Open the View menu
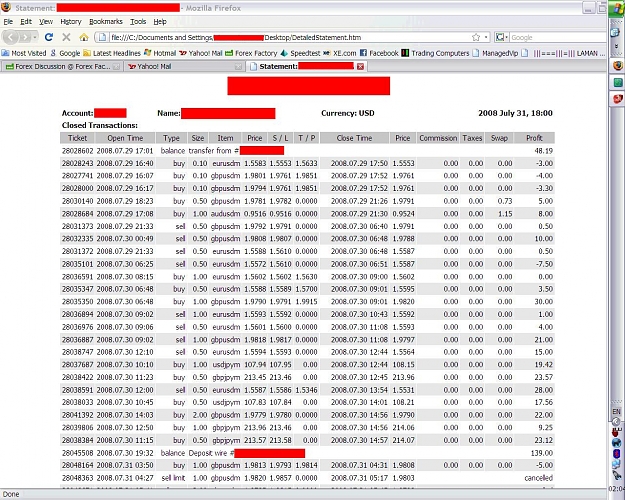 (46, 22)
